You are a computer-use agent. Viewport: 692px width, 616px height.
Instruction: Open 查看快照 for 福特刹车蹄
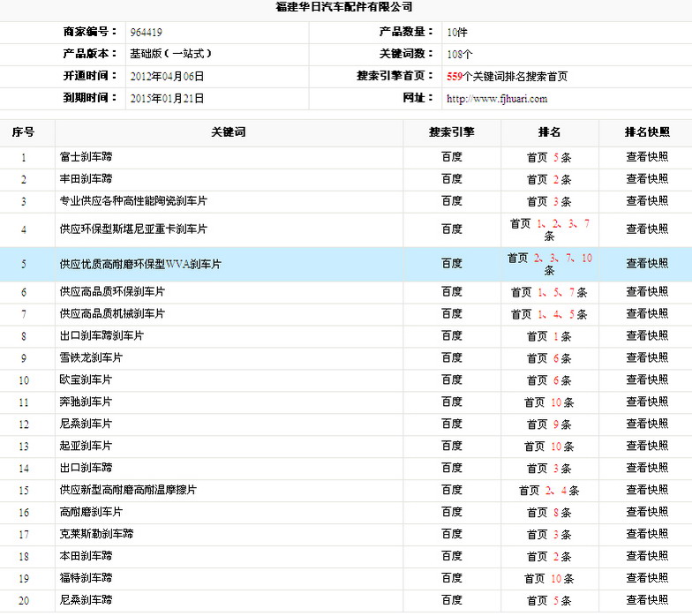[x=647, y=578]
